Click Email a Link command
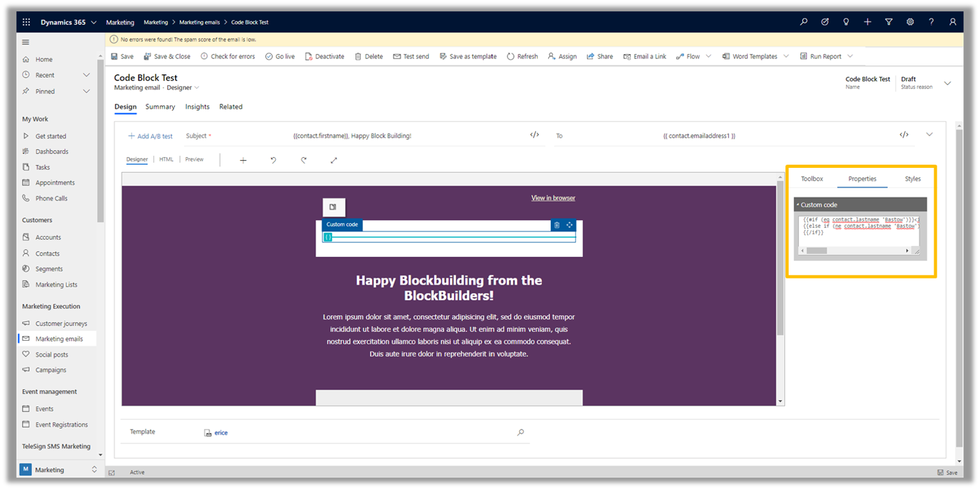 coord(645,57)
